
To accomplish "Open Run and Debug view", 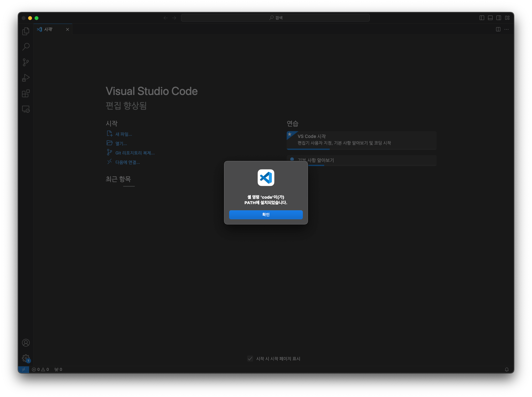I will tap(26, 78).
